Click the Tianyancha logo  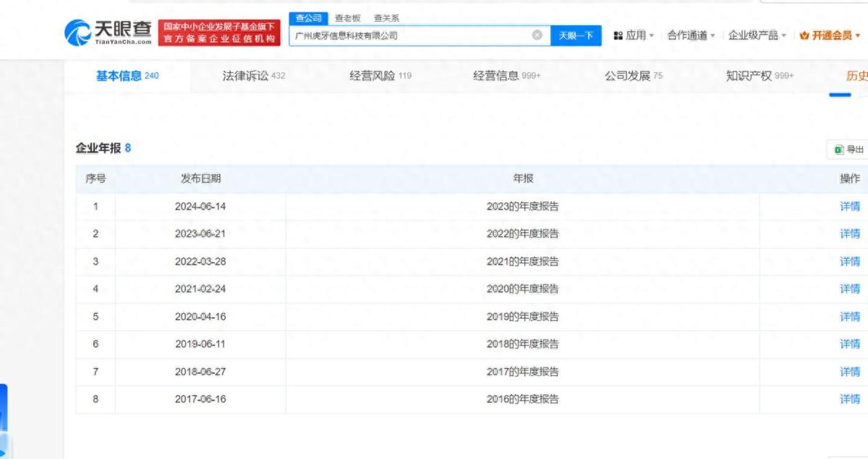pos(109,33)
